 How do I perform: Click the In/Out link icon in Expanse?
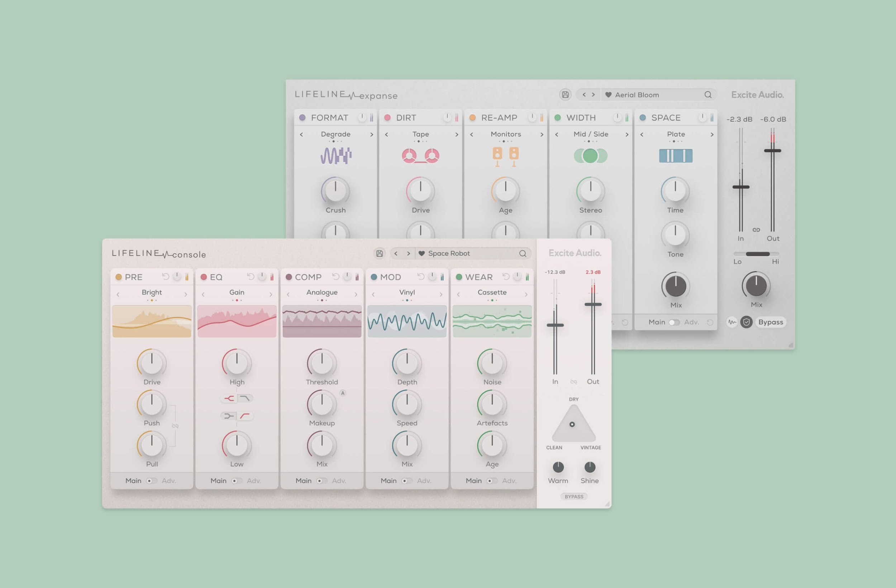[756, 230]
